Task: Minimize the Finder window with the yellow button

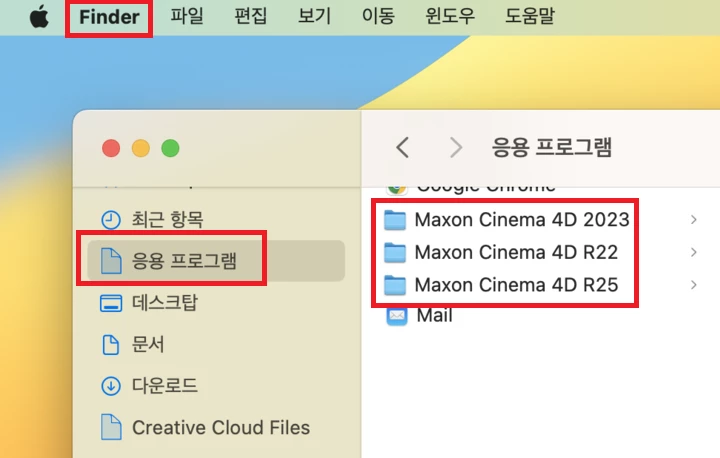Action: coord(141,148)
